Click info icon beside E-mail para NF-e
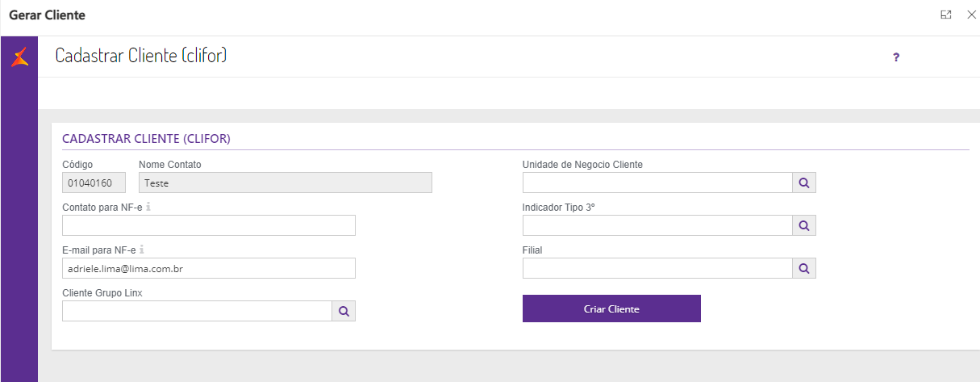 click(x=142, y=250)
